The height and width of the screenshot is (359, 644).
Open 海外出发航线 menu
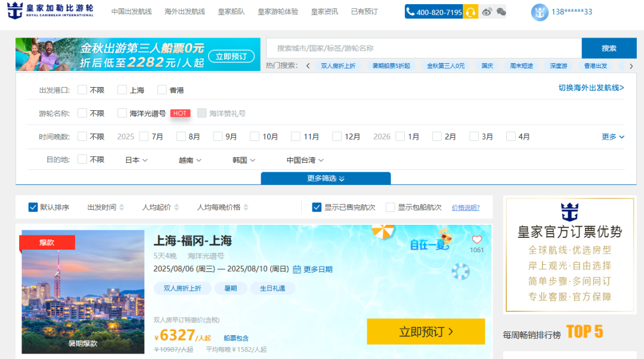pyautogui.click(x=185, y=11)
